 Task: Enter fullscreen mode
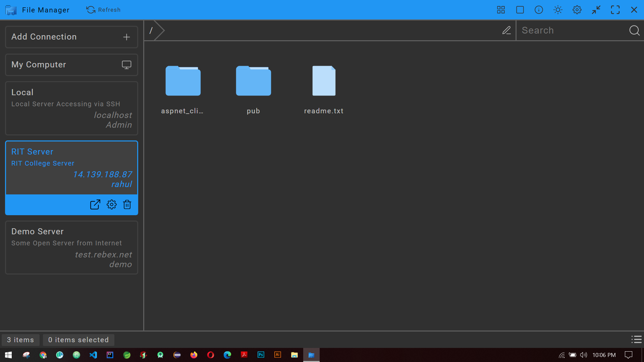point(615,10)
